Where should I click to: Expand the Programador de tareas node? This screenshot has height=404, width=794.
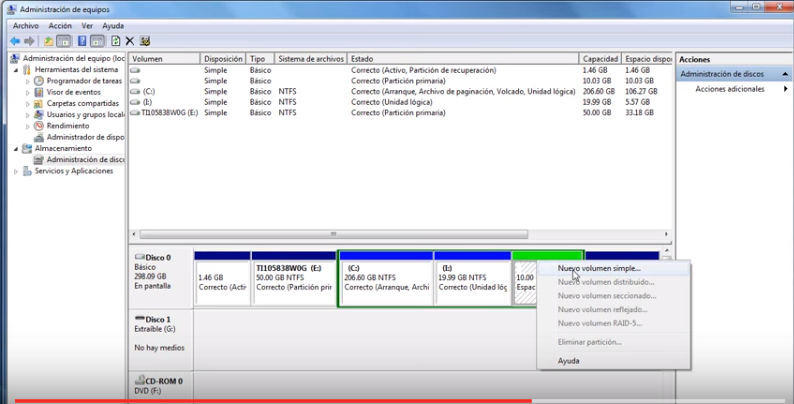28,81
